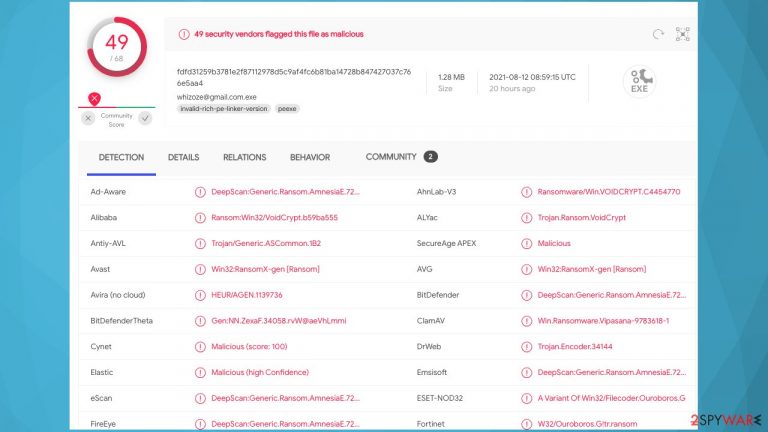Click the 1.28 MB size value
Screen dimensions: 768x432
[451, 77]
